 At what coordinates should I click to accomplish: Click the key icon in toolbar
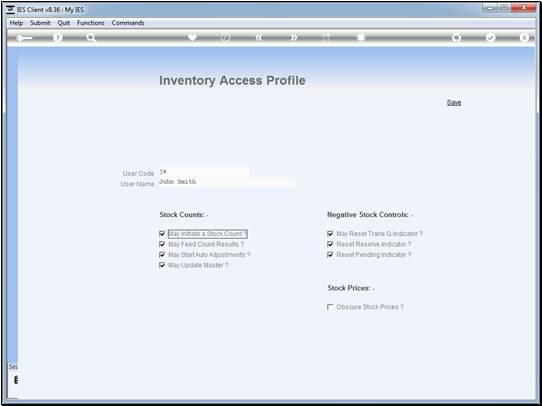[24, 38]
